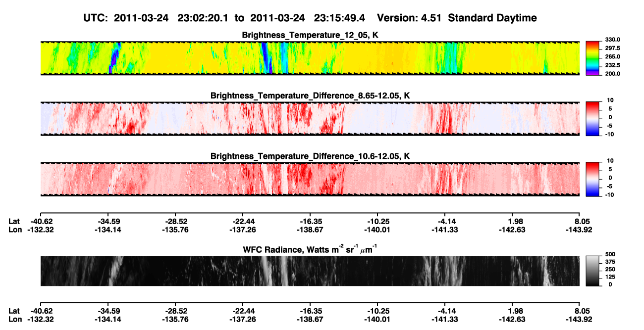This screenshot has width=644, height=330.
Task: Click latitude -10.25 below the WFC panel
Action: [377, 311]
